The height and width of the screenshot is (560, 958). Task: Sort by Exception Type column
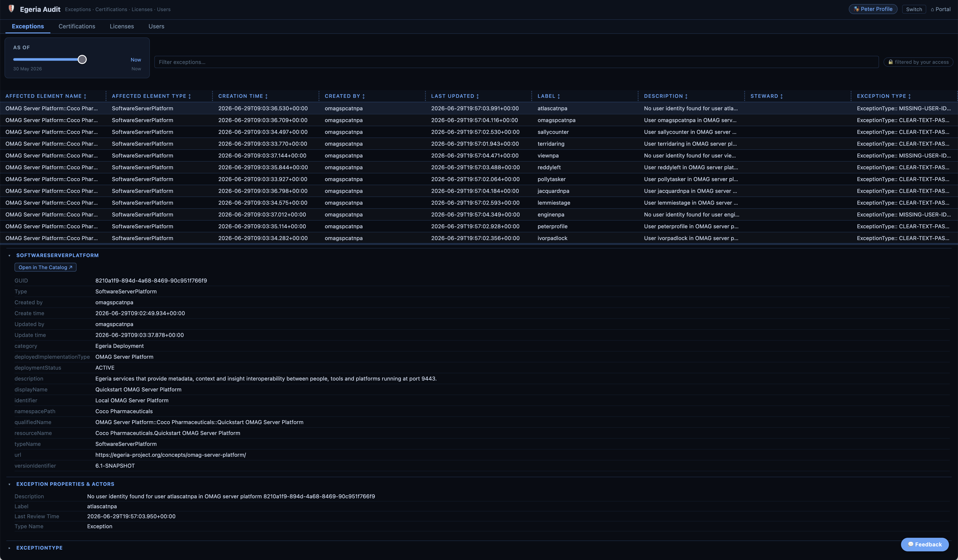(x=884, y=96)
